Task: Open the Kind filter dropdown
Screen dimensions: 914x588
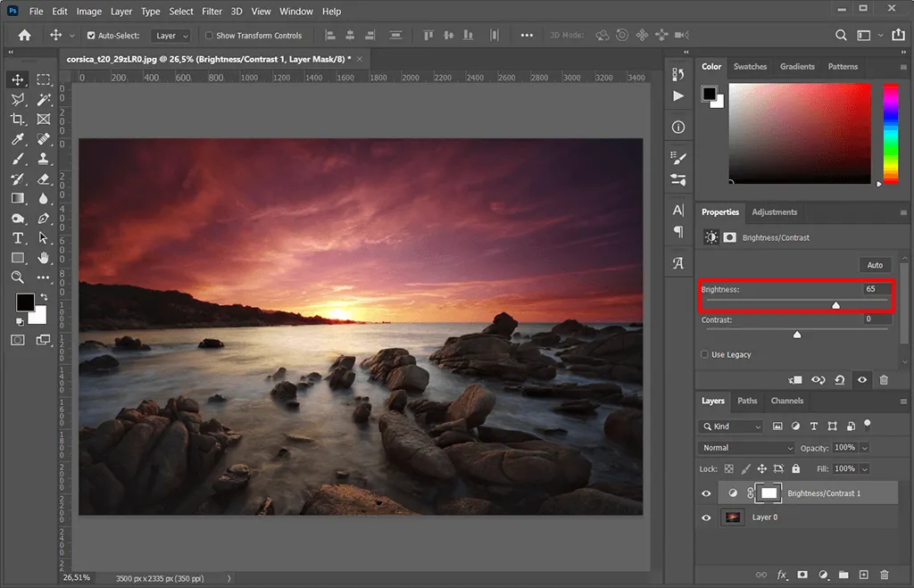Action: pyautogui.click(x=730, y=426)
